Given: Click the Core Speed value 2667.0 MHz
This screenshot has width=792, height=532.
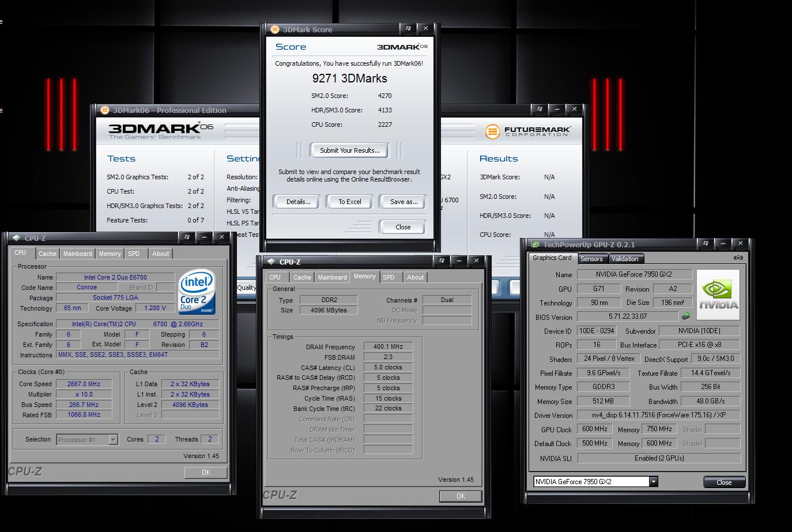Looking at the screenshot, I should tap(84, 384).
